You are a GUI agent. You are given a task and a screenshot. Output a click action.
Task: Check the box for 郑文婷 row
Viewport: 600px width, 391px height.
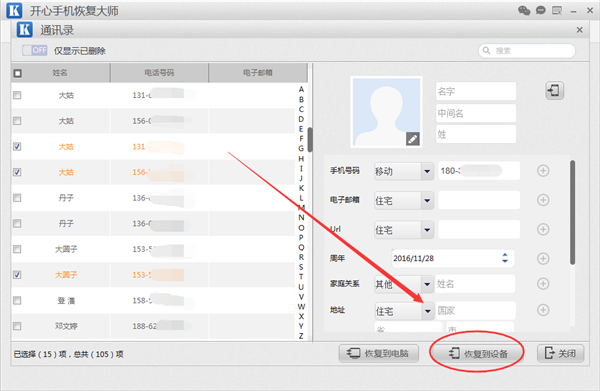point(17,326)
